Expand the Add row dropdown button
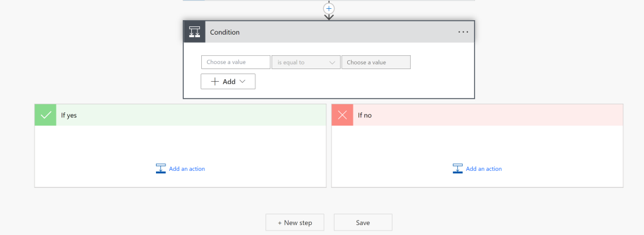The image size is (644, 235). (x=228, y=82)
